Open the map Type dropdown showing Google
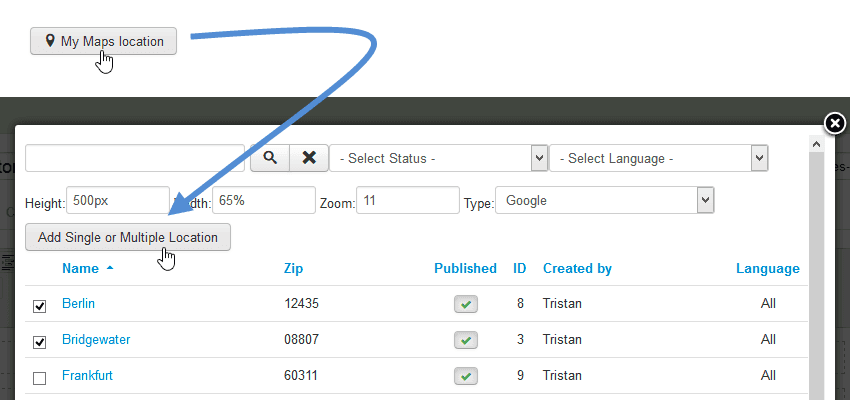850x400 pixels. coord(604,200)
